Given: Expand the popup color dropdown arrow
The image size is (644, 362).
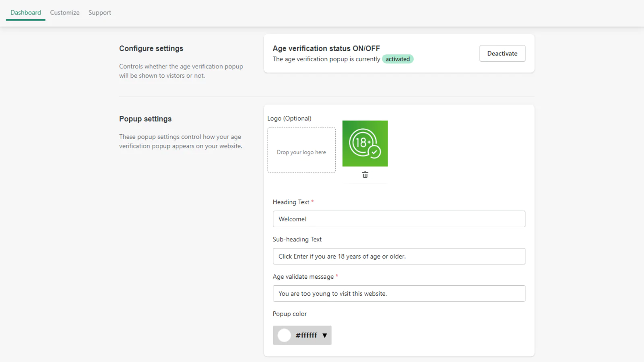Looking at the screenshot, I should pos(324,335).
